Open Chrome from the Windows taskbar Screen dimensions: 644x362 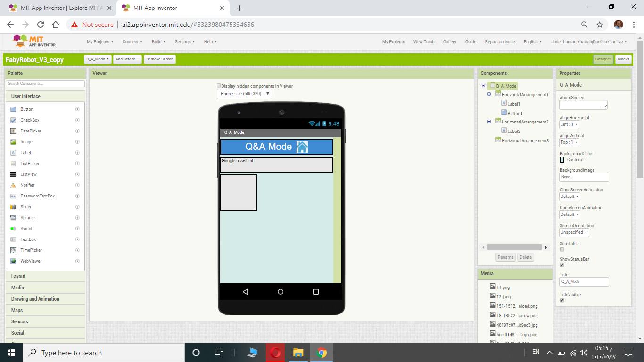pos(322,353)
